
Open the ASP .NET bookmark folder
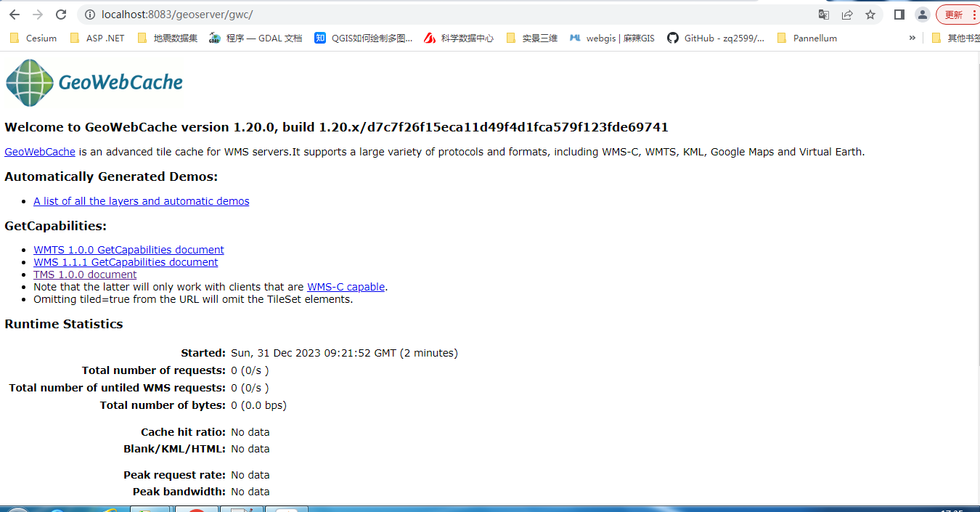tap(97, 38)
